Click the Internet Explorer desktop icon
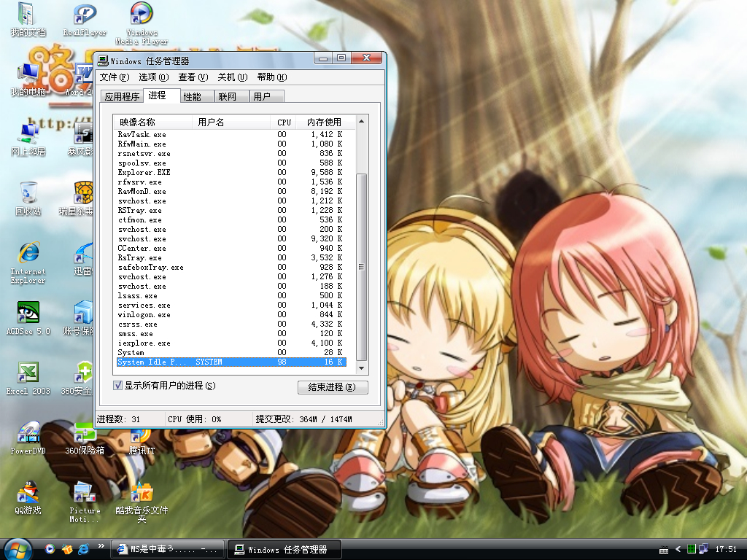The image size is (747, 560). [x=28, y=254]
